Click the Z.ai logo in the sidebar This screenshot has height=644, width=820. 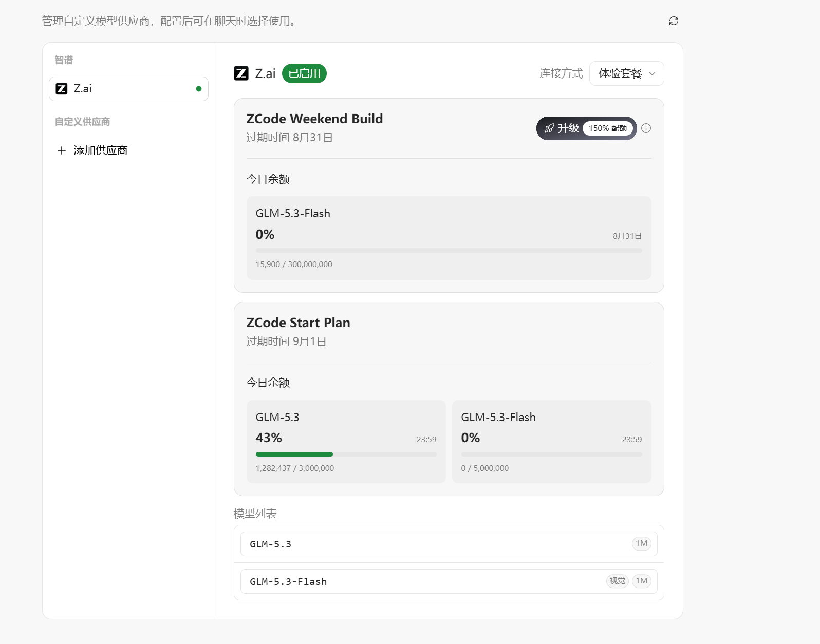point(62,89)
